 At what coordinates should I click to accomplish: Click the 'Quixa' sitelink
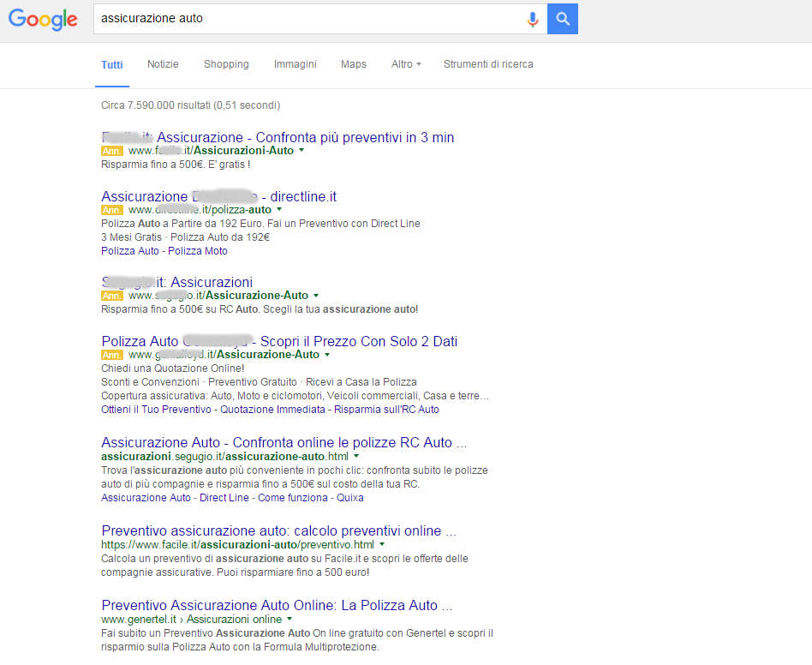tap(350, 498)
